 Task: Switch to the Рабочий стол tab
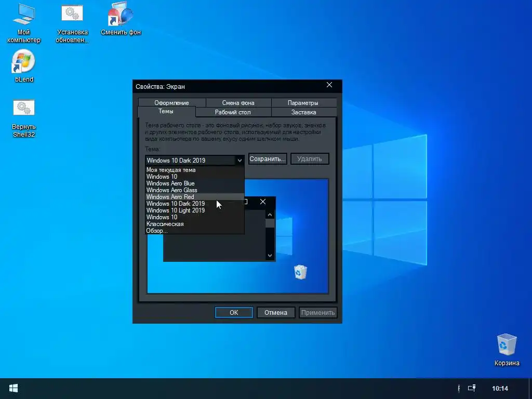coord(233,112)
